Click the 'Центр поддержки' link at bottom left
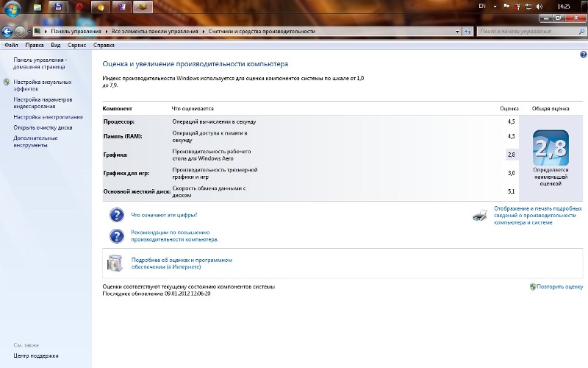Screen dimensions: 588x368 click(x=36, y=355)
